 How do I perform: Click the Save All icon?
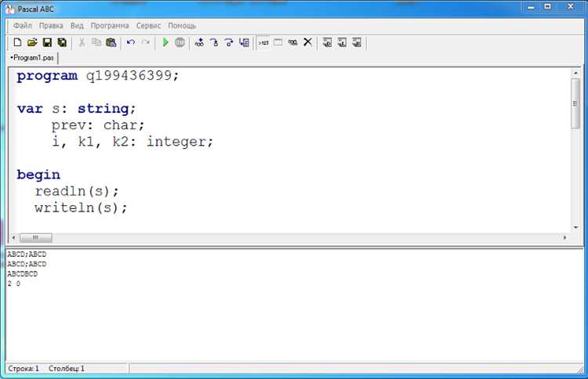coord(61,42)
